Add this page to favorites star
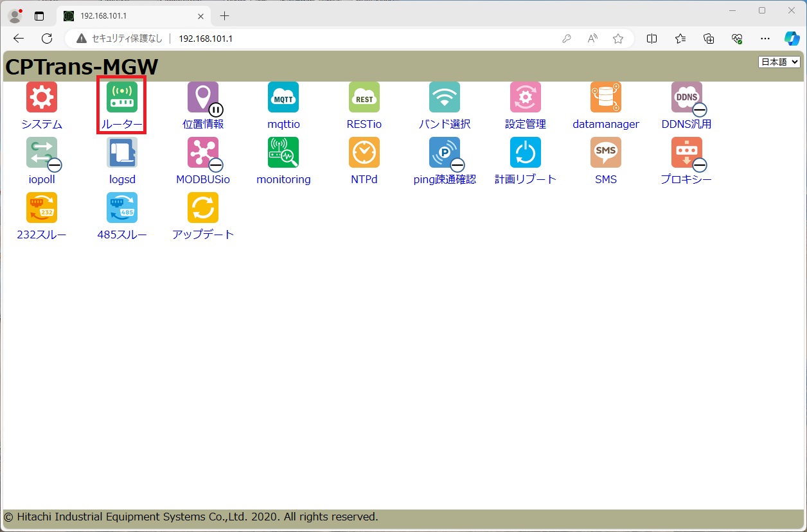Screen dimensions: 807x532 click(618, 39)
